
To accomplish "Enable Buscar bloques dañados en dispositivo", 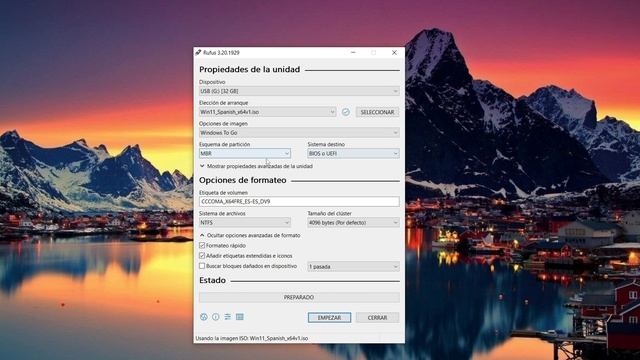I will [x=202, y=266].
